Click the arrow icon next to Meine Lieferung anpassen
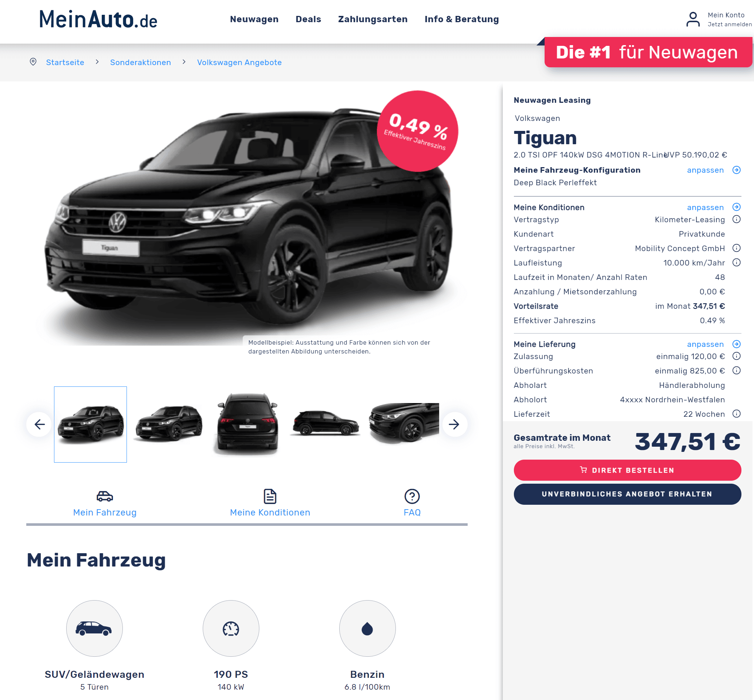This screenshot has width=754, height=700. coord(736,344)
